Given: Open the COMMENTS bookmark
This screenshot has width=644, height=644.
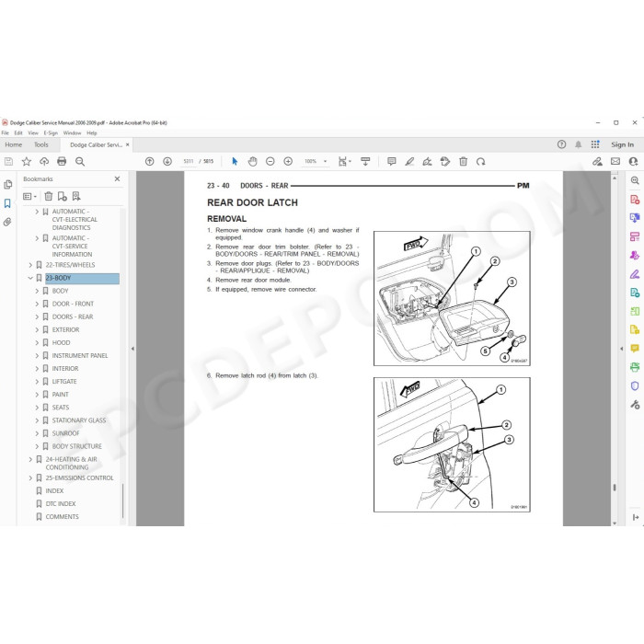Looking at the screenshot, I should [62, 517].
